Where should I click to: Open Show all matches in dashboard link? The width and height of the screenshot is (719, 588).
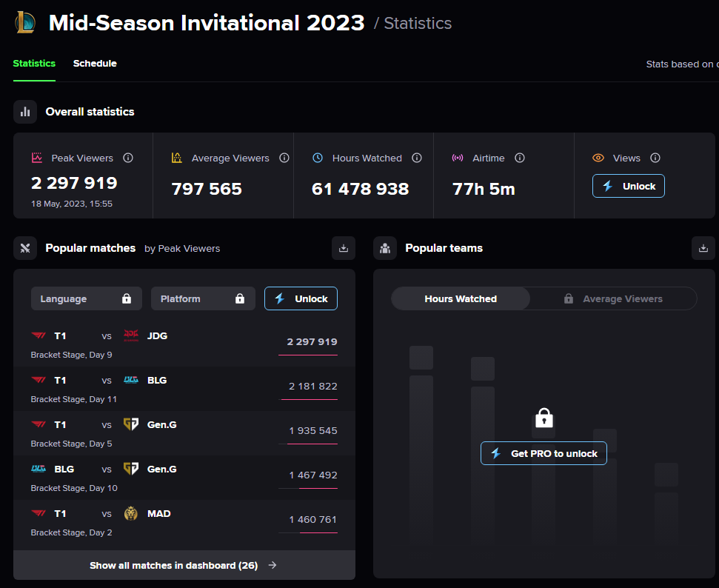point(184,565)
